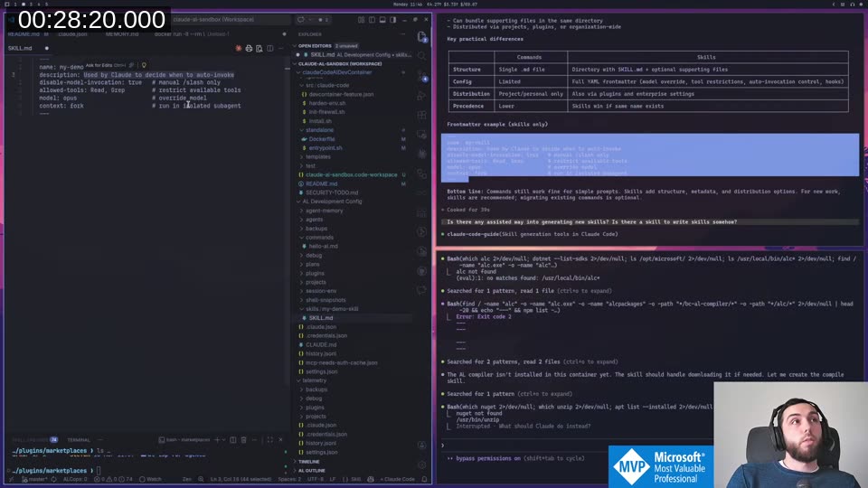868x488 pixels.
Task: Collapse the standalone folder
Action: coord(319,130)
